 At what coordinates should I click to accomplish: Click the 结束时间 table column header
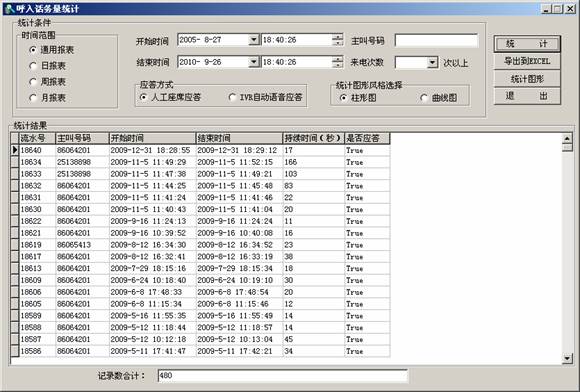[x=239, y=138]
